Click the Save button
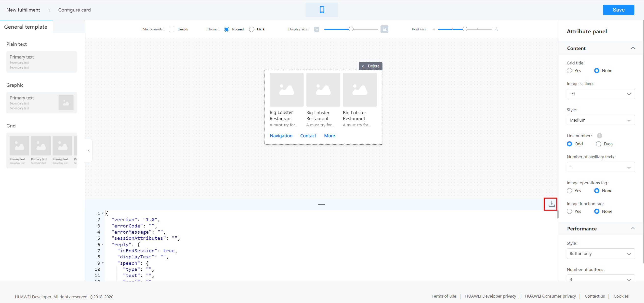The width and height of the screenshot is (644, 303). pyautogui.click(x=618, y=10)
